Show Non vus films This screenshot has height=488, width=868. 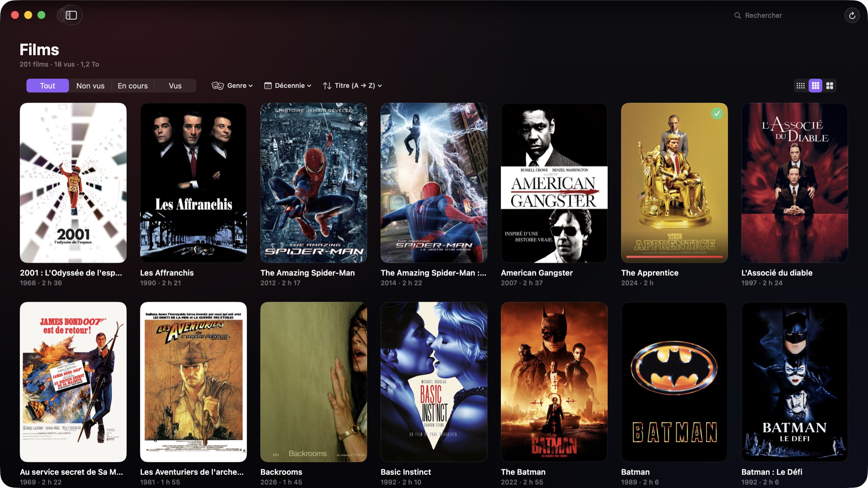(90, 86)
